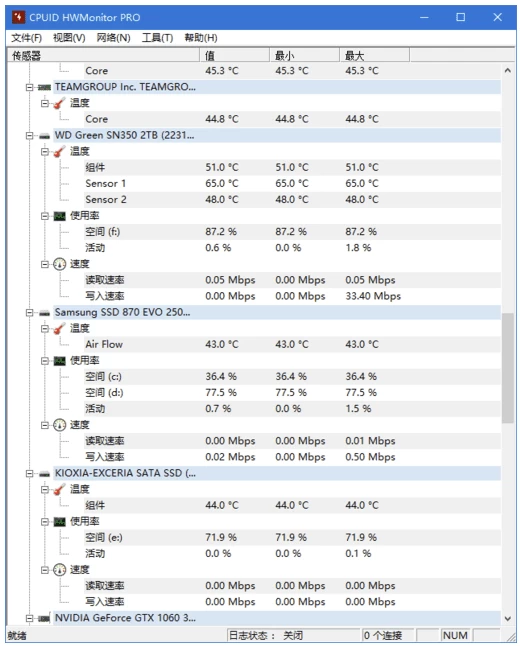Collapse 温度 group under WD Green SN350
This screenshot has height=646, width=520.
[x=45, y=152]
